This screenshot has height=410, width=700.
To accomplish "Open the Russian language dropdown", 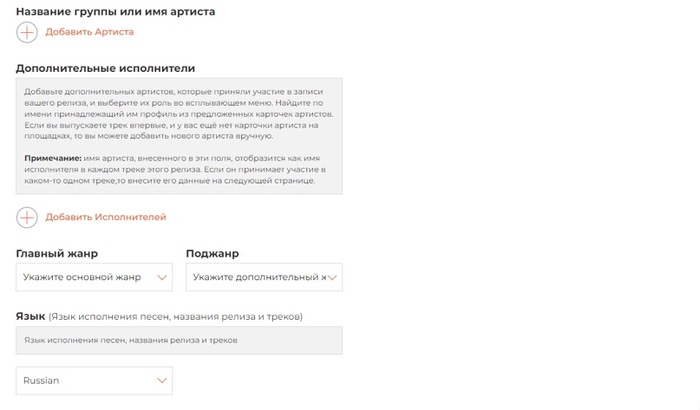I will [85, 381].
